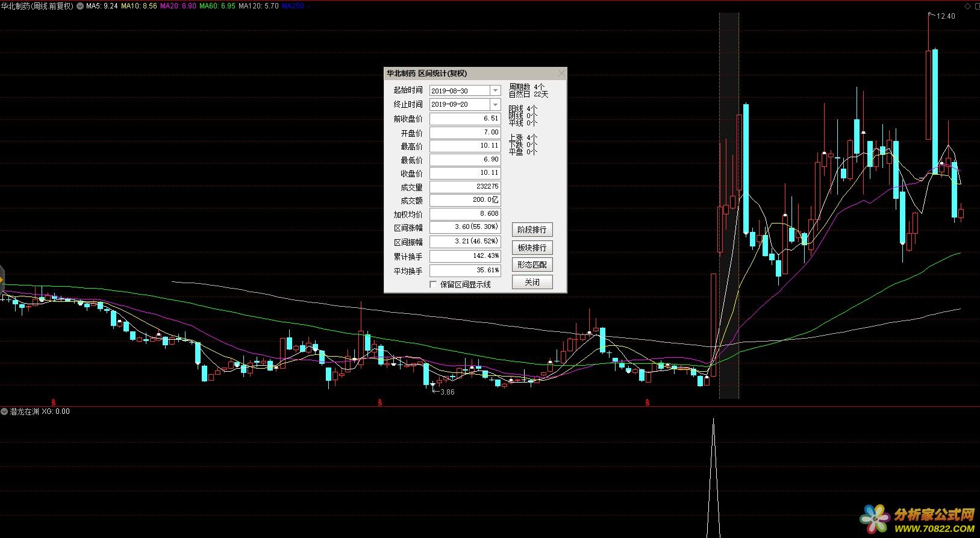Click the MA120: 5.70 indicator label
980x538 pixels.
[x=259, y=6]
